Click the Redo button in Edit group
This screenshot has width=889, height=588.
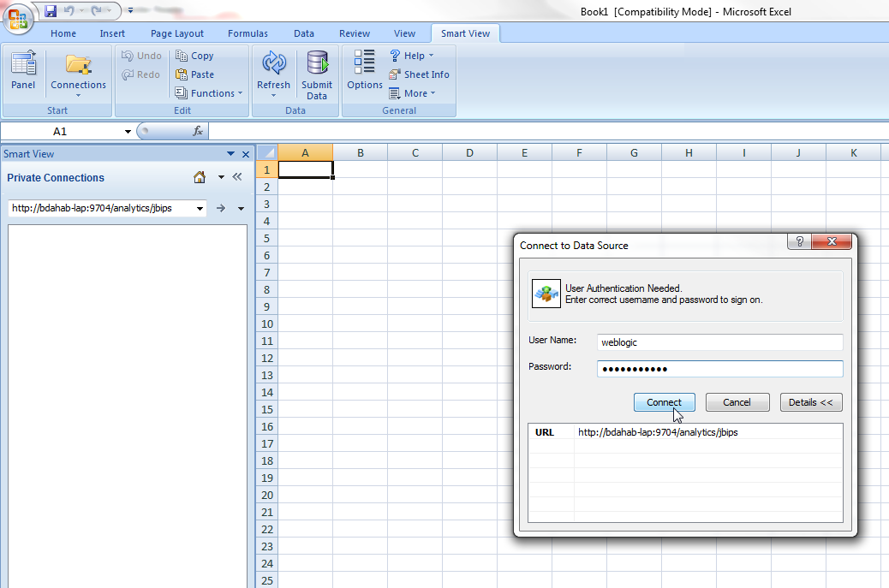coord(141,74)
